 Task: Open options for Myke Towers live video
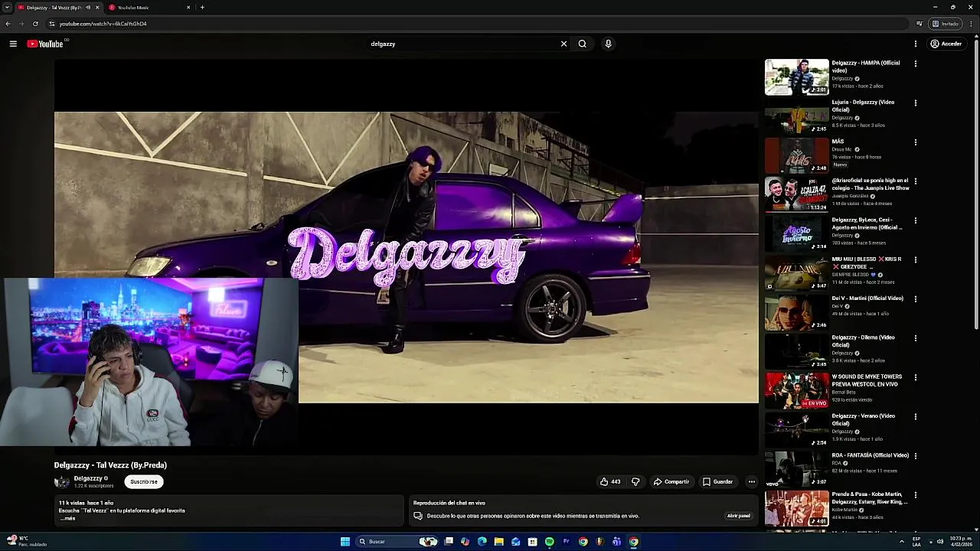[x=915, y=377]
